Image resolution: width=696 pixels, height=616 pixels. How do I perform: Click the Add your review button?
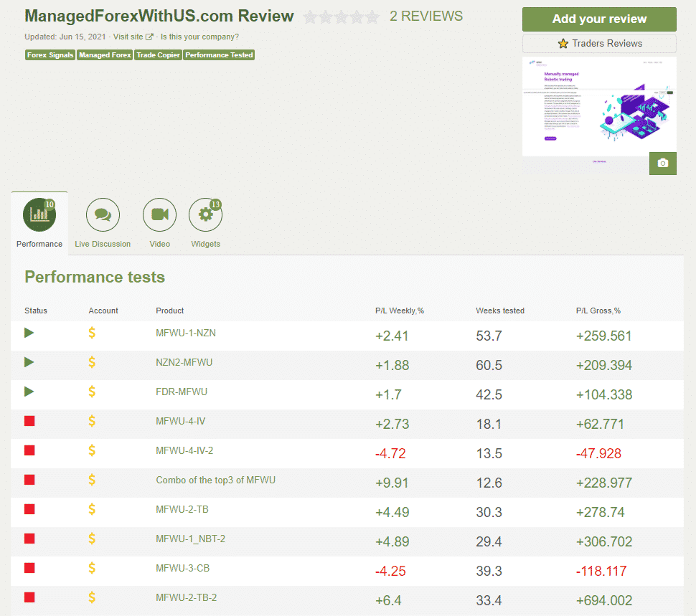[x=599, y=19]
